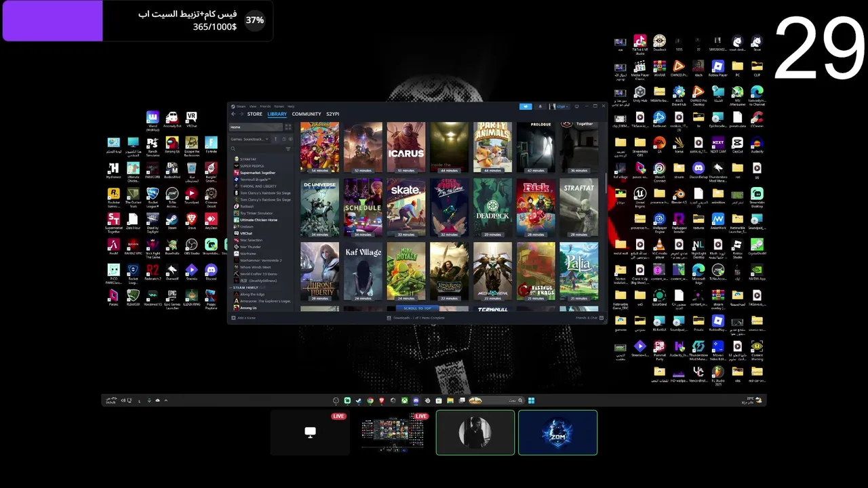Open the Brave browser desktop icon
Viewport: 868px width, 488px height.
pos(192,221)
